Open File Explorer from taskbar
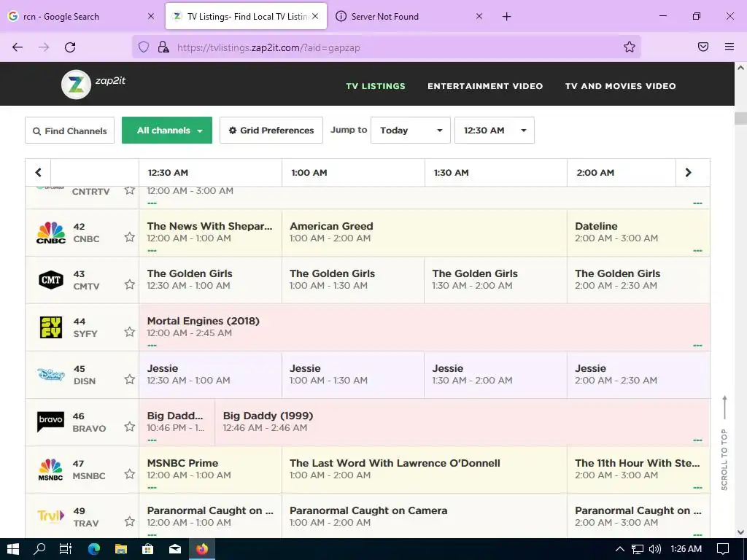The height and width of the screenshot is (560, 747). [121, 549]
